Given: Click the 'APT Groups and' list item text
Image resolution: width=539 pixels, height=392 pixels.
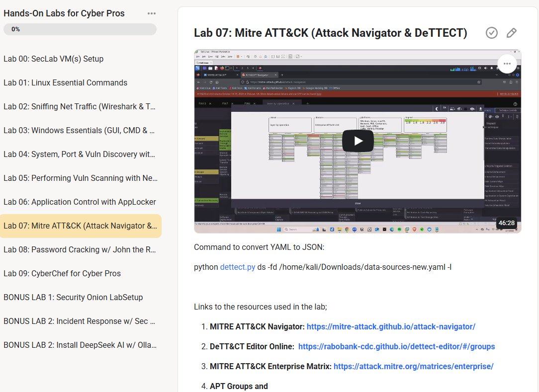Looking at the screenshot, I should (x=239, y=387).
